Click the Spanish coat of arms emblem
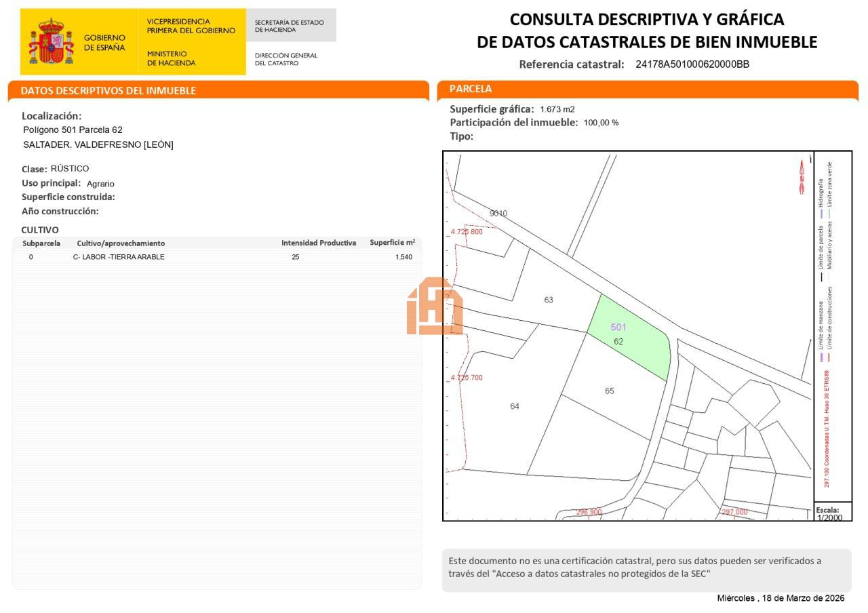Image resolution: width=868 pixels, height=613 pixels. point(51,42)
